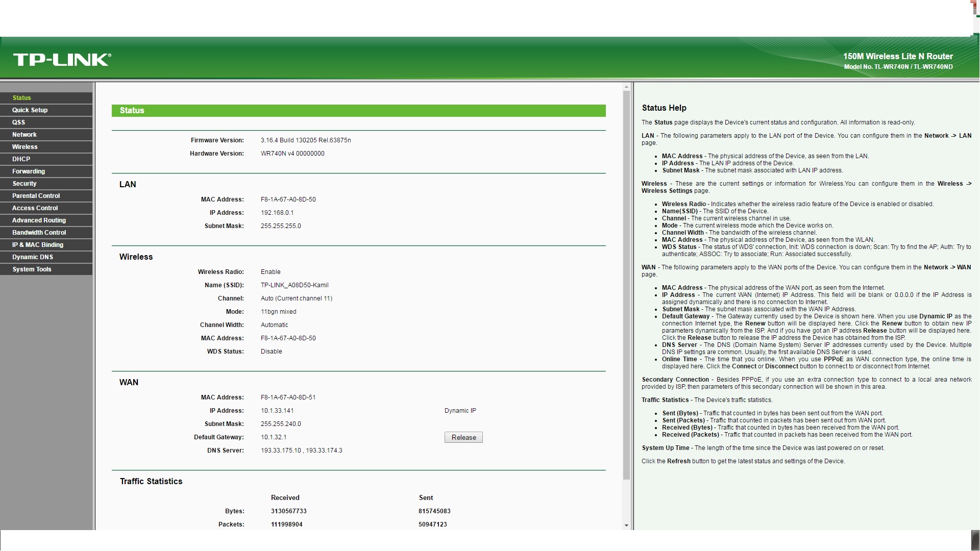Click model number TL-WR740N text
This screenshot has height=551, width=980.
[x=898, y=67]
